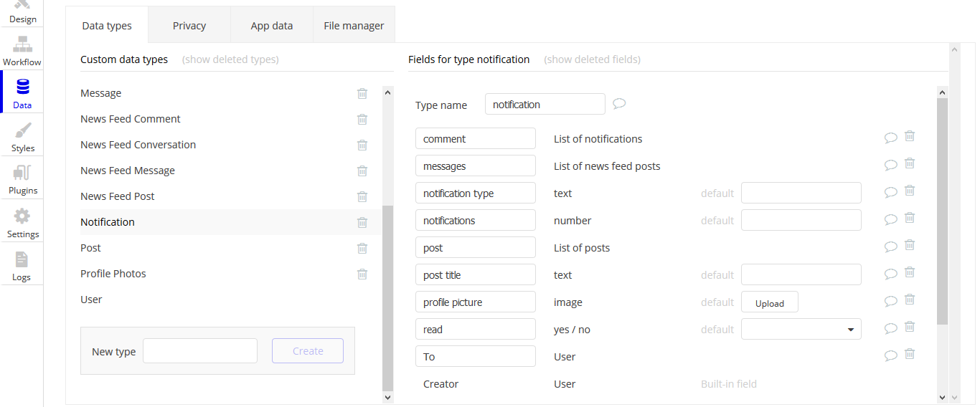
Task: Open the File manager tab
Action: click(x=354, y=26)
